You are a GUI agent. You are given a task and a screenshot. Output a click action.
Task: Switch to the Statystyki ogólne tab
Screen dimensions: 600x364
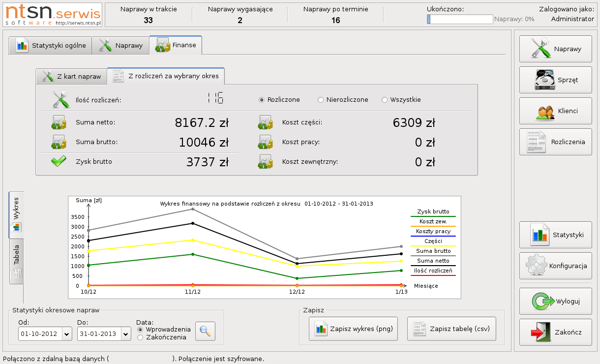51,46
